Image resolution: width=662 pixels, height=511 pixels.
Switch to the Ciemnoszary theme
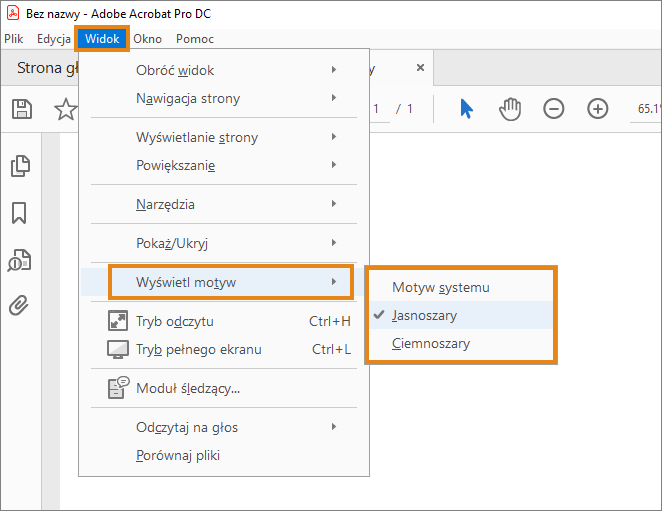(x=431, y=343)
